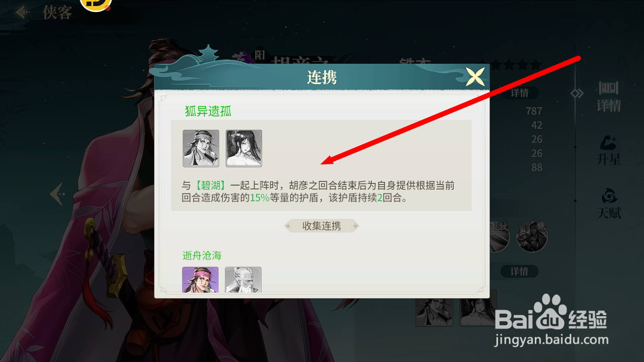Image resolution: width=644 pixels, height=362 pixels.
Task: Tap the white-haired elder portrait under 逝舟沧海
Action: point(243,280)
